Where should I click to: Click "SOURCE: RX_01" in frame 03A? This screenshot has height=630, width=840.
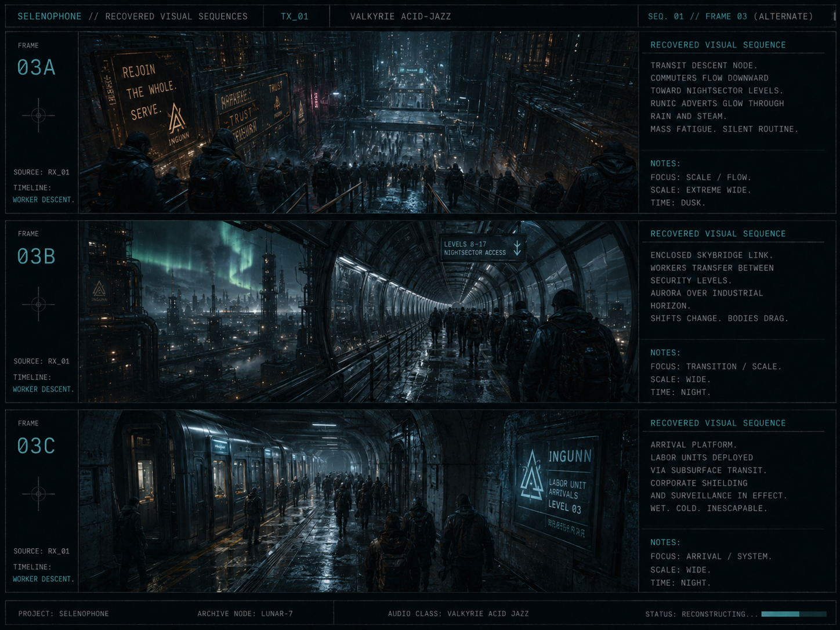41,172
